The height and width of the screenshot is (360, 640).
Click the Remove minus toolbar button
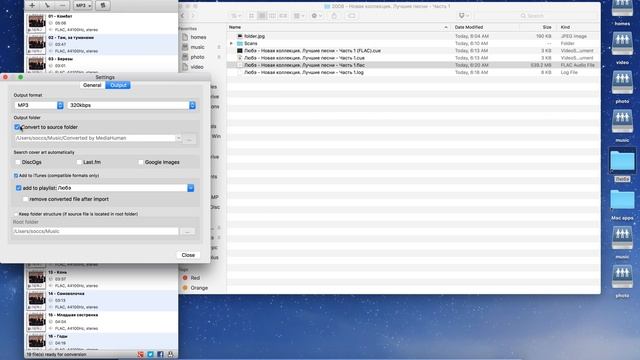pyautogui.click(x=62, y=5)
